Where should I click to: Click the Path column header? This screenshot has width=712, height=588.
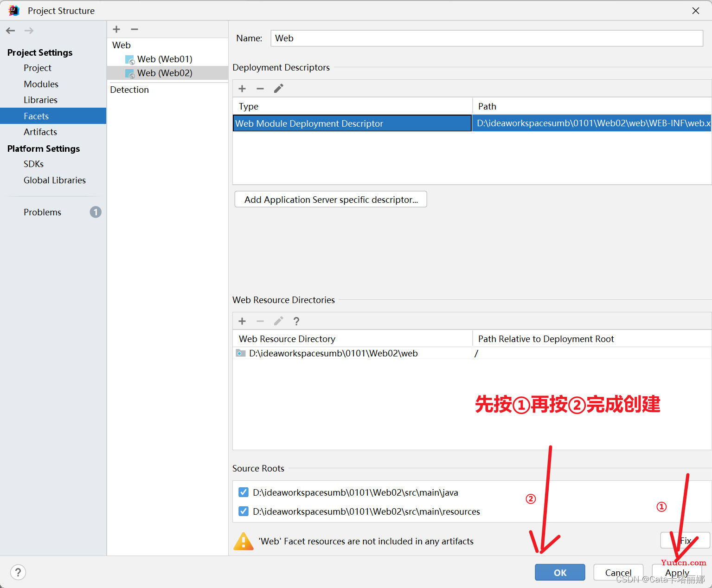(x=592, y=106)
